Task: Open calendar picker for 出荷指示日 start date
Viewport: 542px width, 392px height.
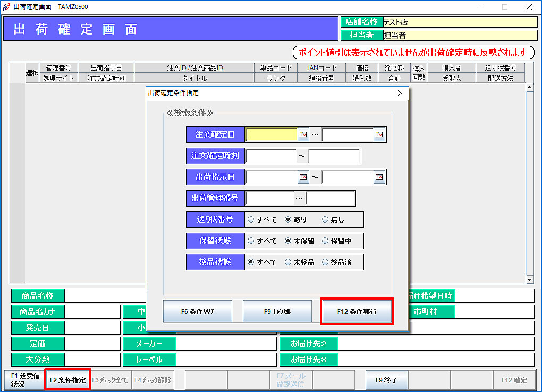Action: pyautogui.click(x=303, y=177)
